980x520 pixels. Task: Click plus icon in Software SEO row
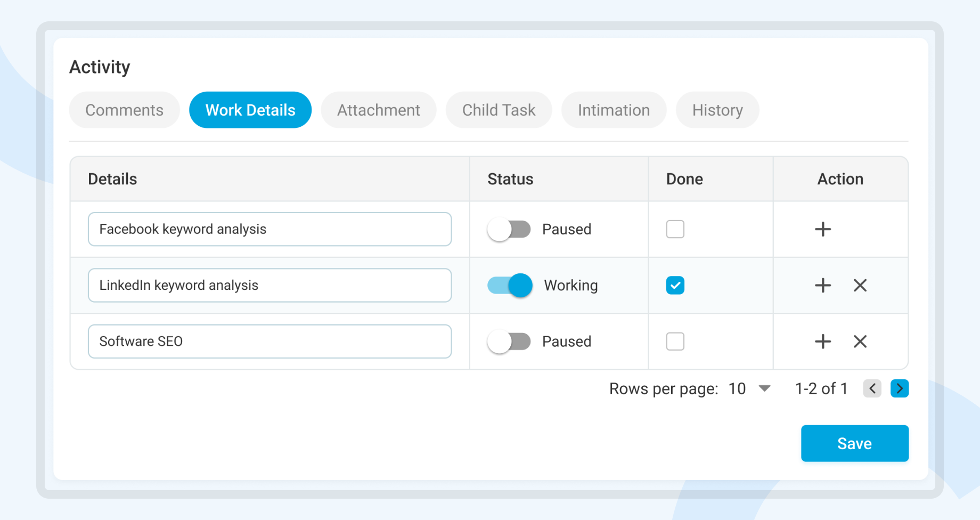823,341
